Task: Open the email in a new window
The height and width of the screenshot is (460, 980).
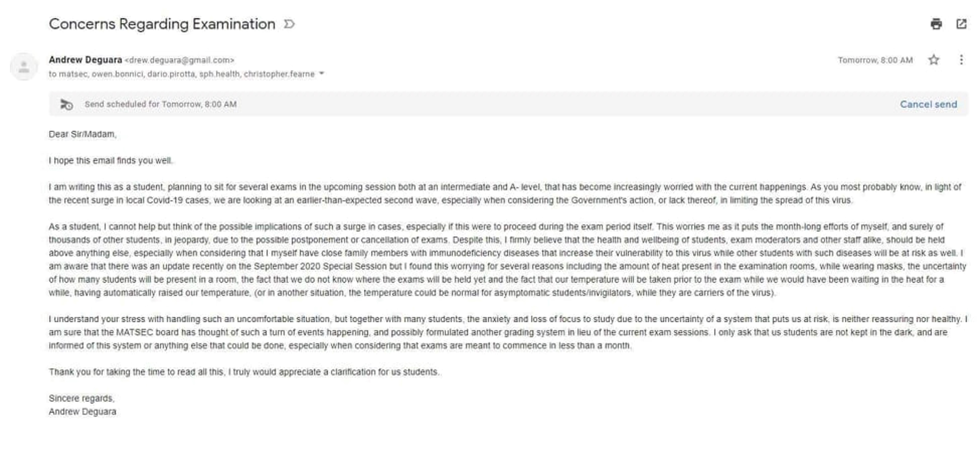Action: [x=961, y=24]
